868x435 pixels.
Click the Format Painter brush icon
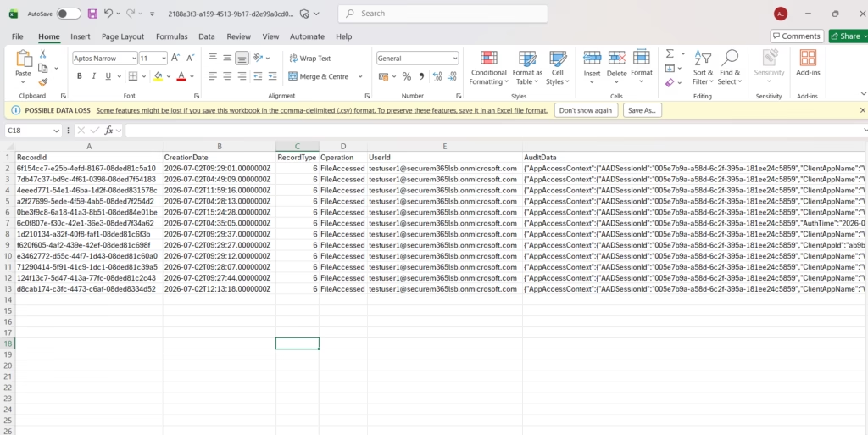coord(42,82)
